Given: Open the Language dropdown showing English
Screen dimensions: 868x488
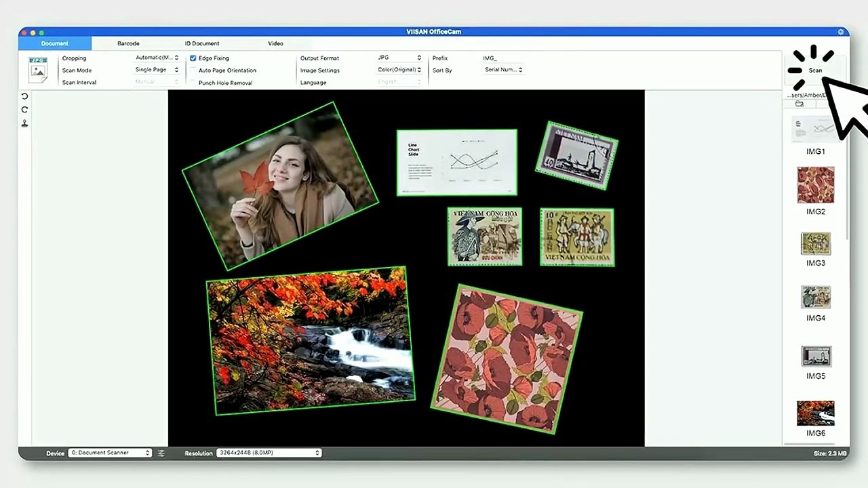Looking at the screenshot, I should [x=399, y=82].
